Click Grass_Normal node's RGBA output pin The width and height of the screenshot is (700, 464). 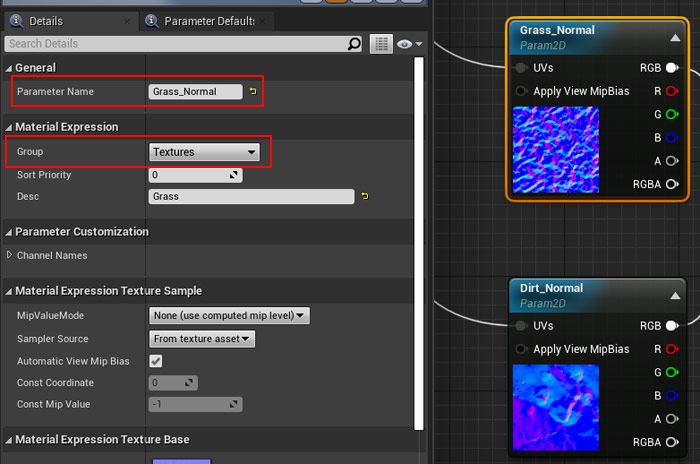coord(672,184)
